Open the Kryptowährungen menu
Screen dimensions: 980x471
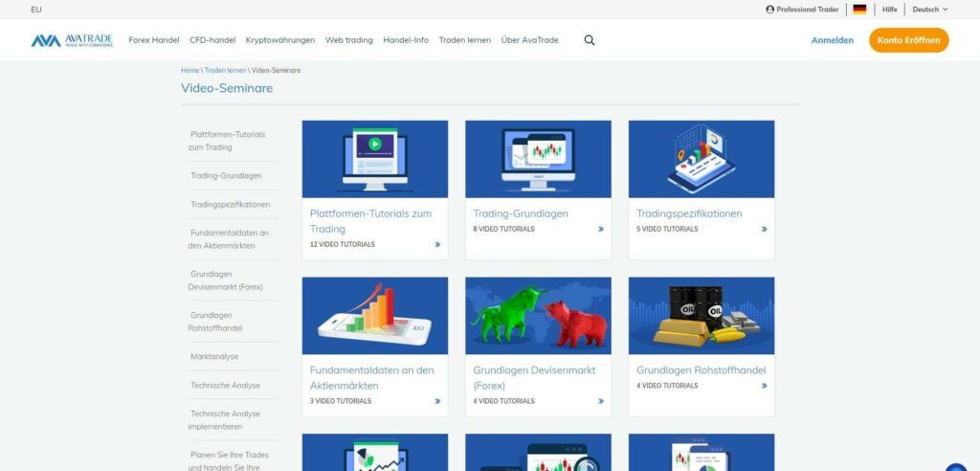280,40
